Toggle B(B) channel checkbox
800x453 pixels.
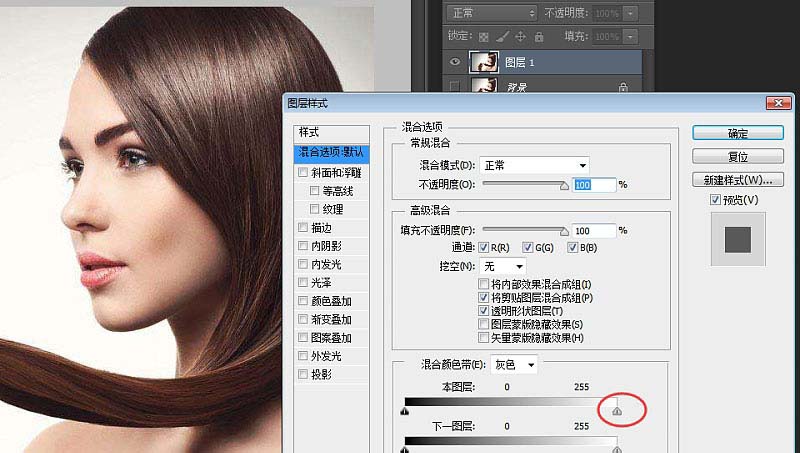pyautogui.click(x=572, y=247)
